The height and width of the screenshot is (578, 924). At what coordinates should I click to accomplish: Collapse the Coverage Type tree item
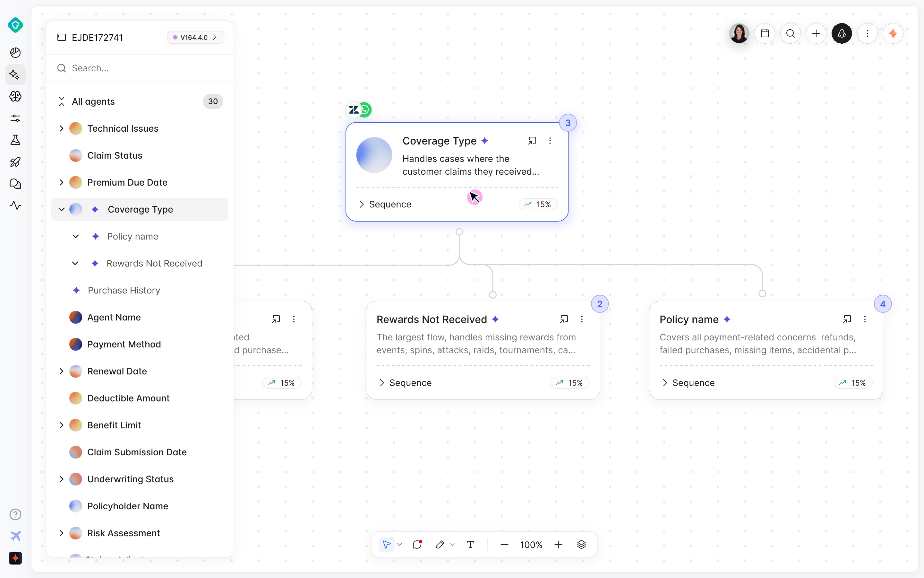(x=62, y=209)
